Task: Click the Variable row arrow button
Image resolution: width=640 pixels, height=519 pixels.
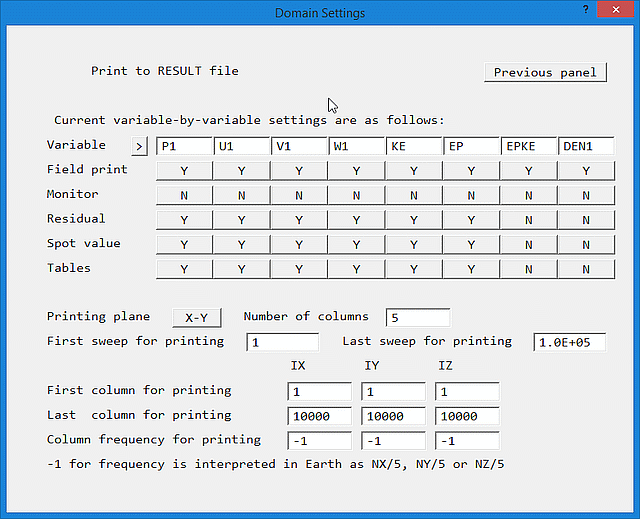Action: pos(139,146)
